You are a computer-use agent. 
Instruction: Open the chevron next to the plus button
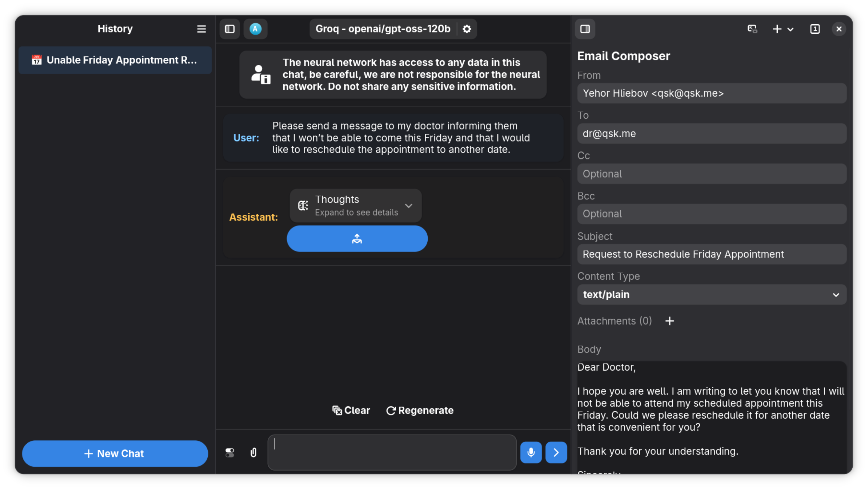[791, 29]
